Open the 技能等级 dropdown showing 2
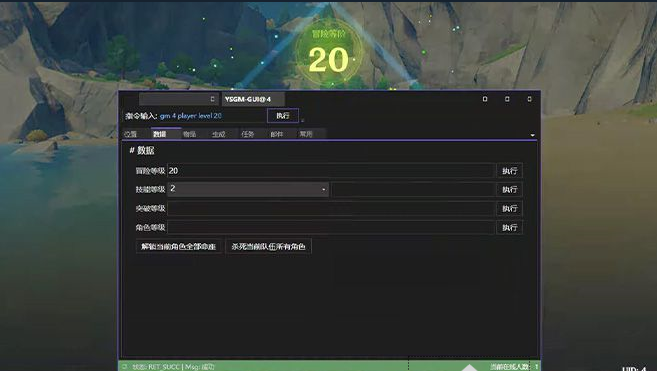The width and height of the screenshot is (657, 371). point(248,189)
